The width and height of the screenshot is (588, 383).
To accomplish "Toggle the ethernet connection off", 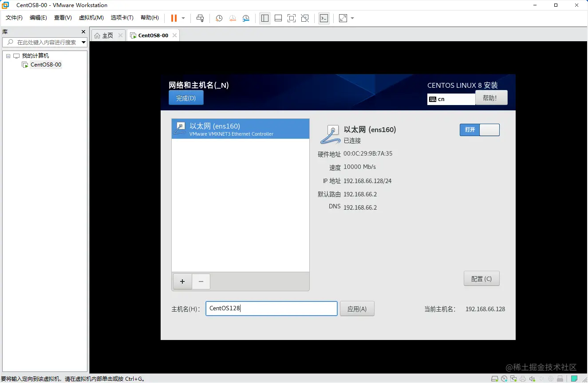I will pyautogui.click(x=489, y=129).
